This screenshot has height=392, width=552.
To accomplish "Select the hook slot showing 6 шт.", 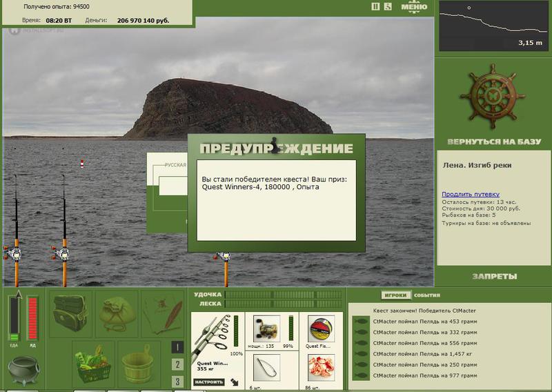I will tap(266, 368).
